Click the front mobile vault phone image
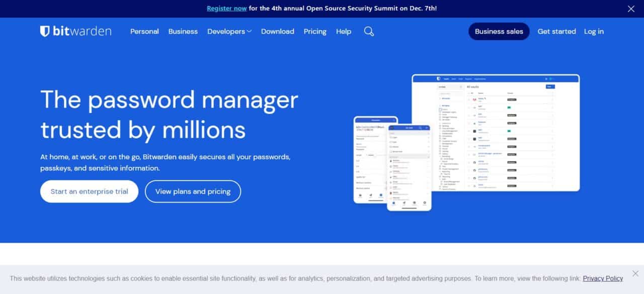The width and height of the screenshot is (644, 294). (409, 167)
